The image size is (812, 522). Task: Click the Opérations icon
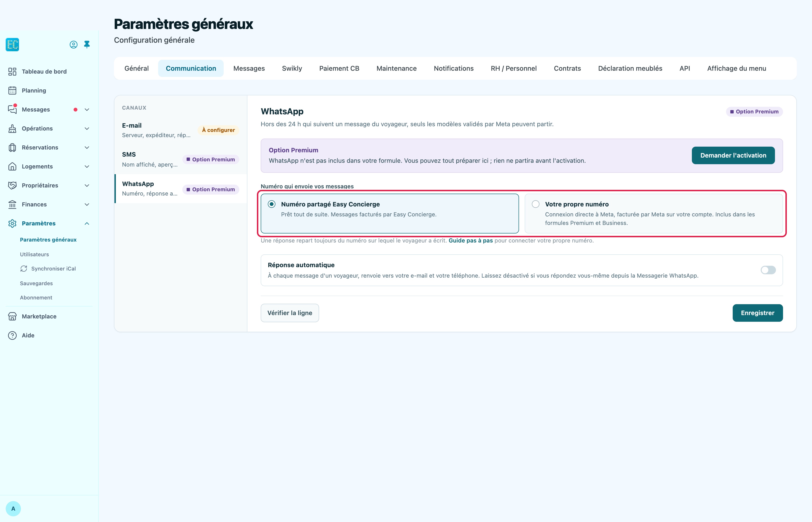12,128
